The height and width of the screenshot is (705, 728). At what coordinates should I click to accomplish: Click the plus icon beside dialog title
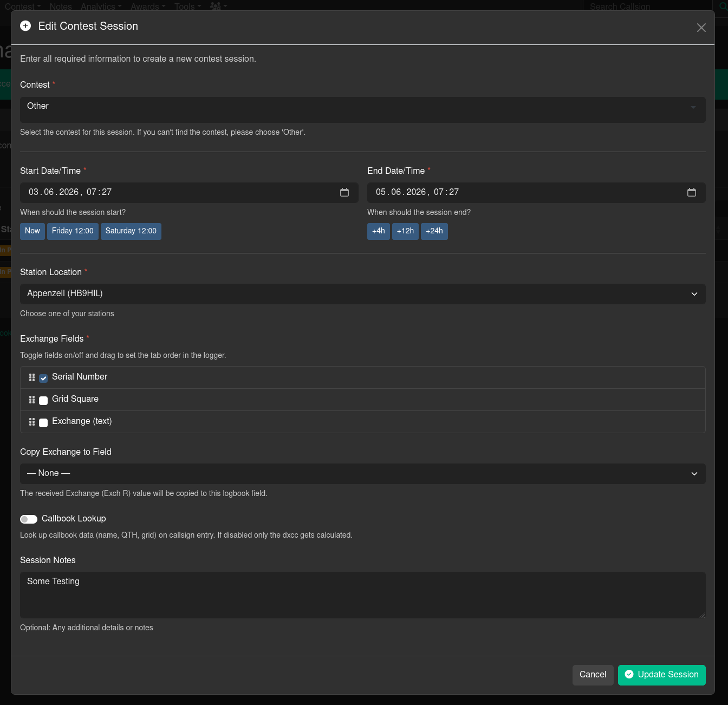[25, 26]
